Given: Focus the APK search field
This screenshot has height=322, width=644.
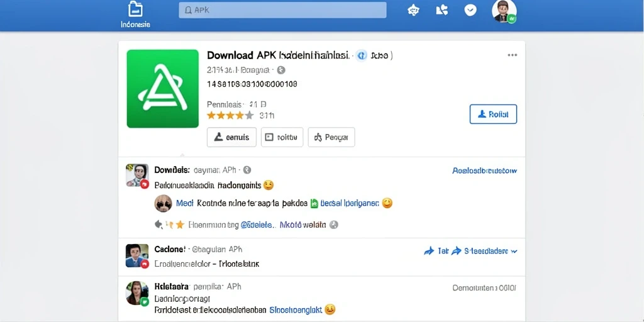Looking at the screenshot, I should coord(282,10).
